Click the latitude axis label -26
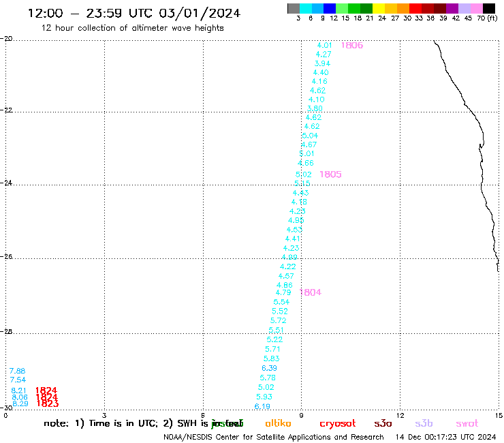The width and height of the screenshot is (504, 443). 6,256
